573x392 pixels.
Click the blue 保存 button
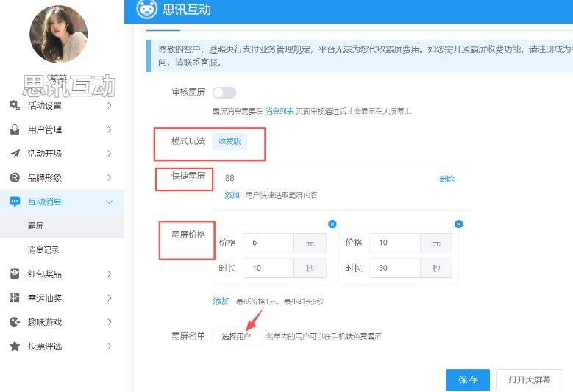(x=468, y=379)
